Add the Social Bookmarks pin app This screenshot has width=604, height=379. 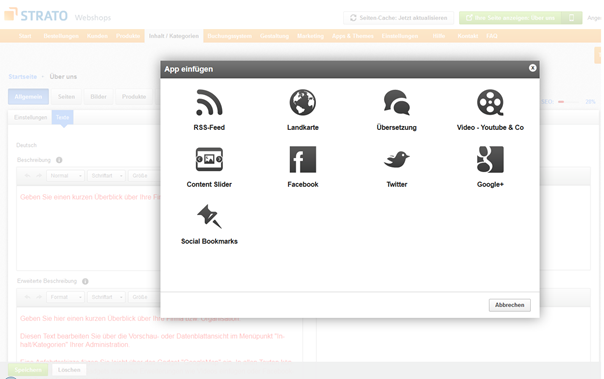pyautogui.click(x=209, y=224)
